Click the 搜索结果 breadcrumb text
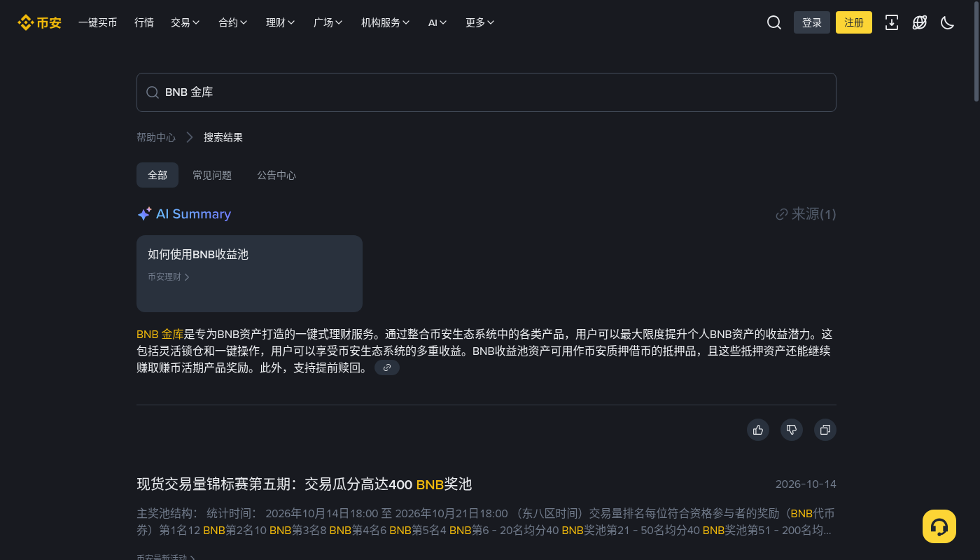The height and width of the screenshot is (560, 980). pyautogui.click(x=223, y=137)
